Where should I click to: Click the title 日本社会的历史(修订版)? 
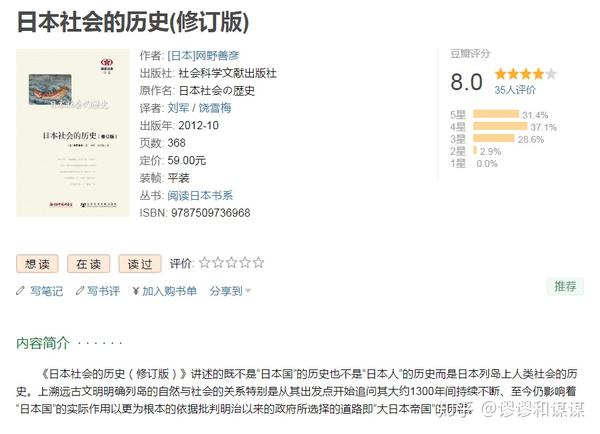133,22
